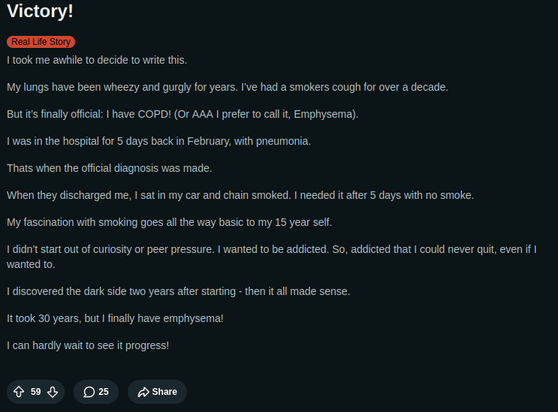
Task: Click the line about official diagnosis being made
Action: 109,168
